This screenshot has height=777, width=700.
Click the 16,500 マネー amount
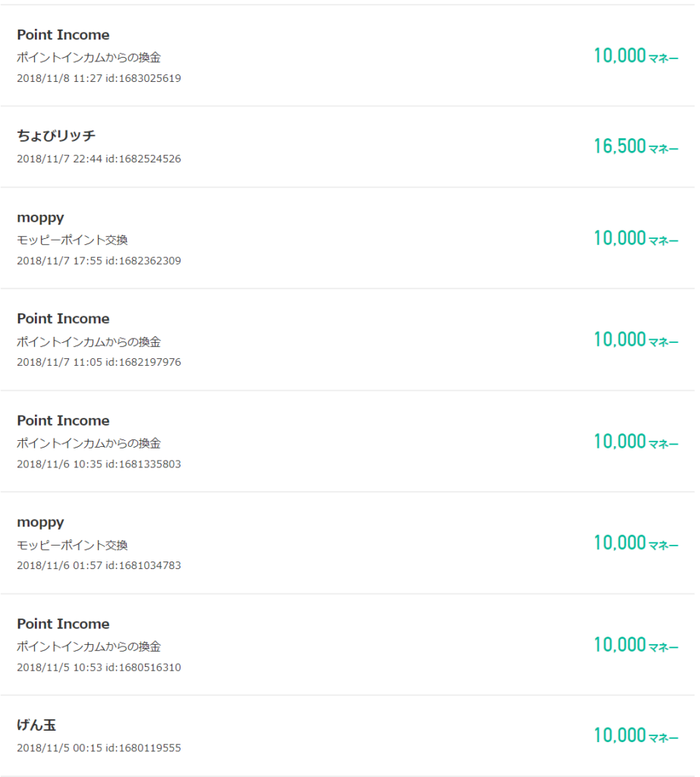[x=636, y=146]
